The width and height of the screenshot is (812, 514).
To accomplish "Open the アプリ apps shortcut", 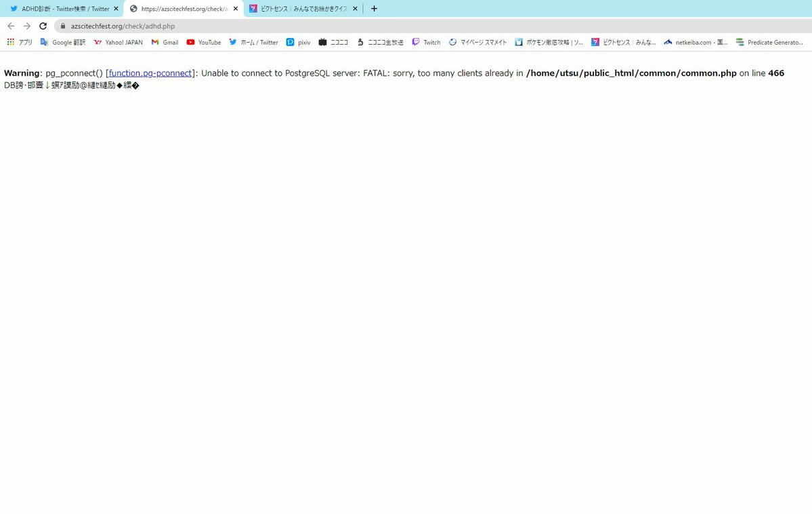I will click(20, 43).
